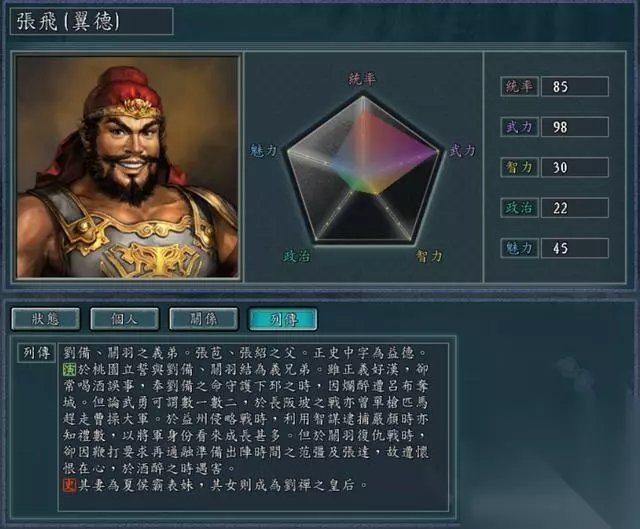The height and width of the screenshot is (529, 640).
Task: Click the highlighted 列傳 tab
Action: (x=283, y=319)
